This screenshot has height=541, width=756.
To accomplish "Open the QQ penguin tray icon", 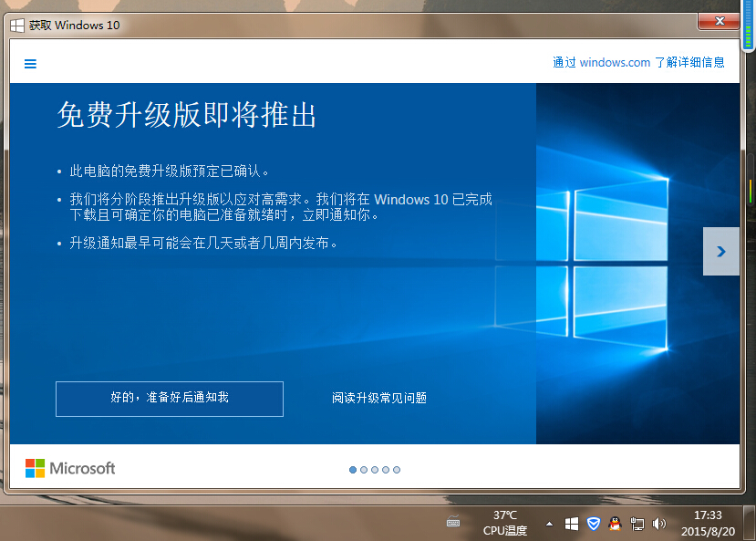I will coord(615,524).
